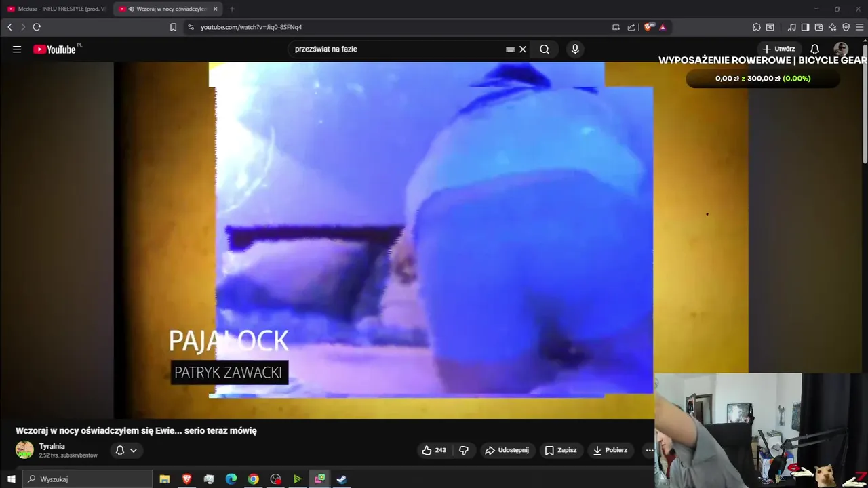
Task: Open the account avatar menu
Action: pos(841,49)
